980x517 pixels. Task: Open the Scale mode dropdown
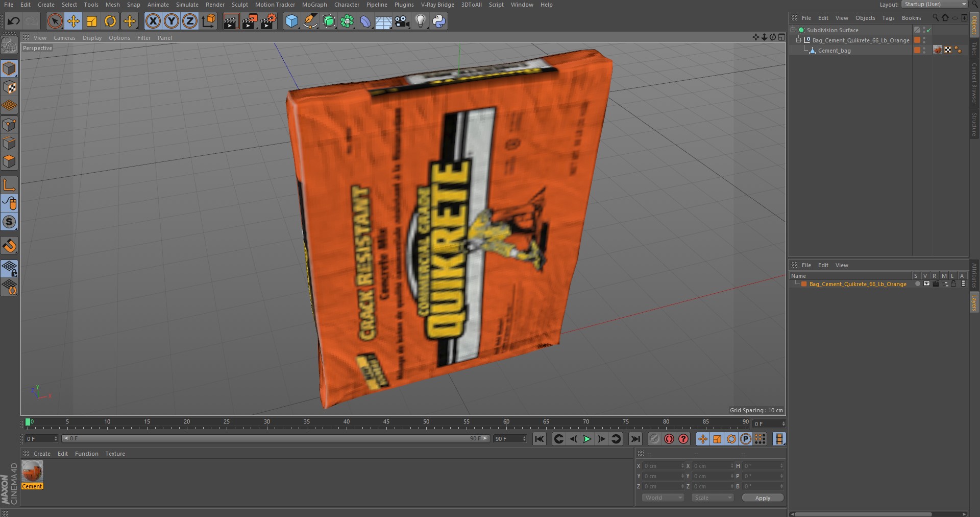click(712, 498)
